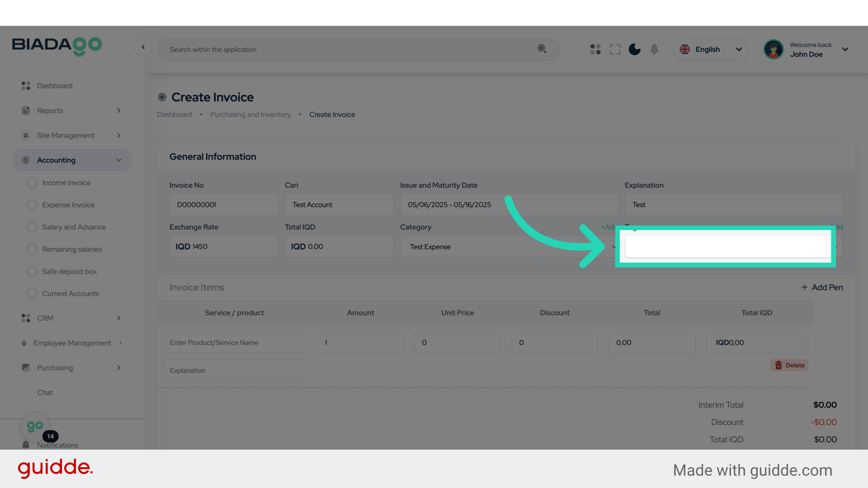Select Income Invoice radio item

click(x=66, y=183)
